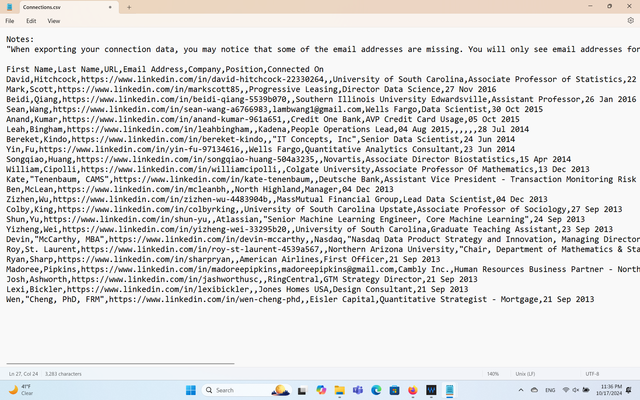Click the Josh,Ashworth row
This screenshot has height=400, width=640.
pos(242,279)
